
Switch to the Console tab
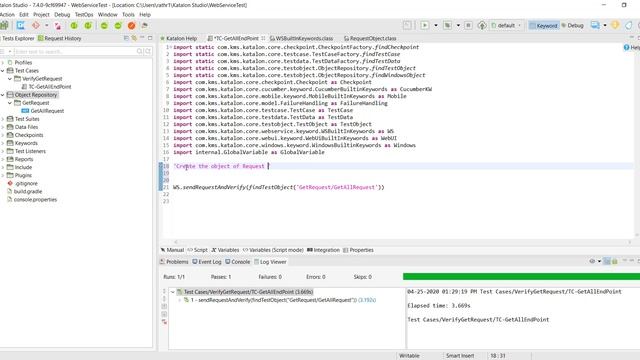point(238,262)
